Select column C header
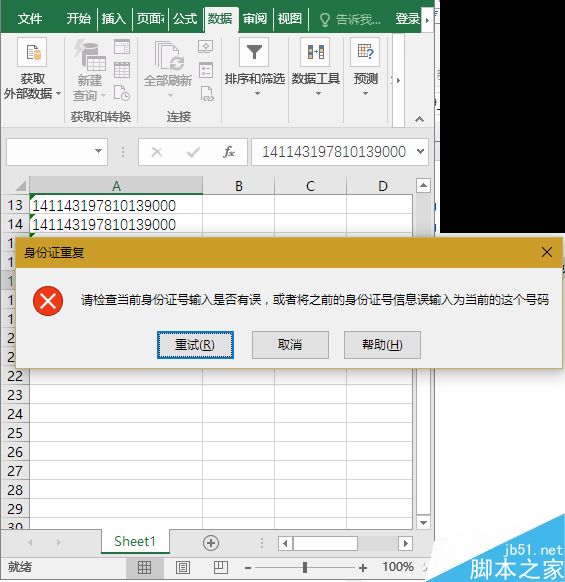The height and width of the screenshot is (582, 565). point(310,186)
